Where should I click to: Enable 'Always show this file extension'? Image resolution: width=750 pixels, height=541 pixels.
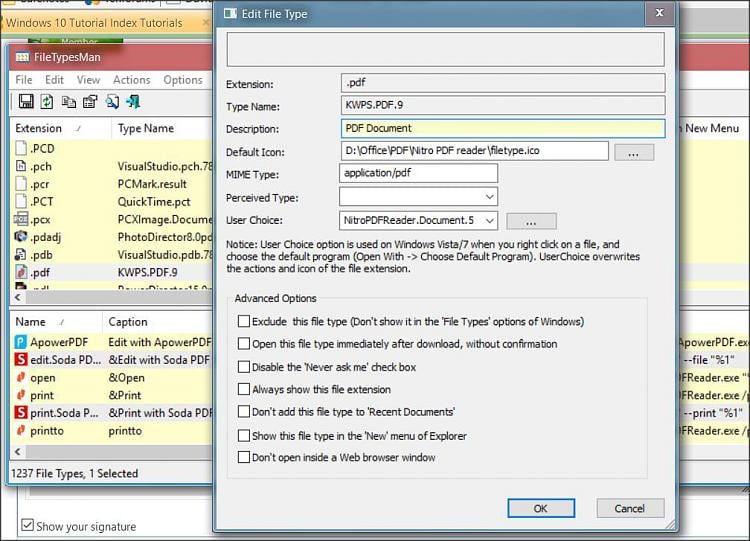coord(243,389)
